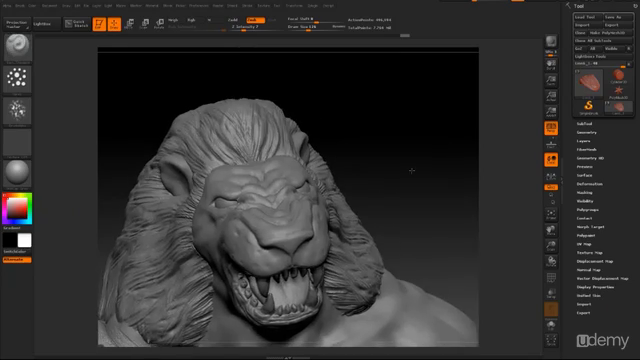Toggle the Mrgb paint mode
This screenshot has height=360, width=640.
(173, 20)
